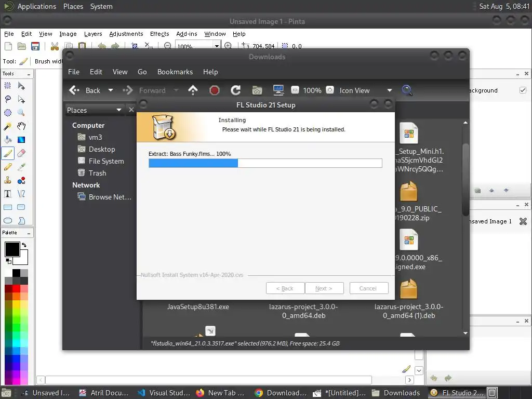Image resolution: width=532 pixels, height=399 pixels.
Task: Open the System menu in top panel
Action: (101, 6)
